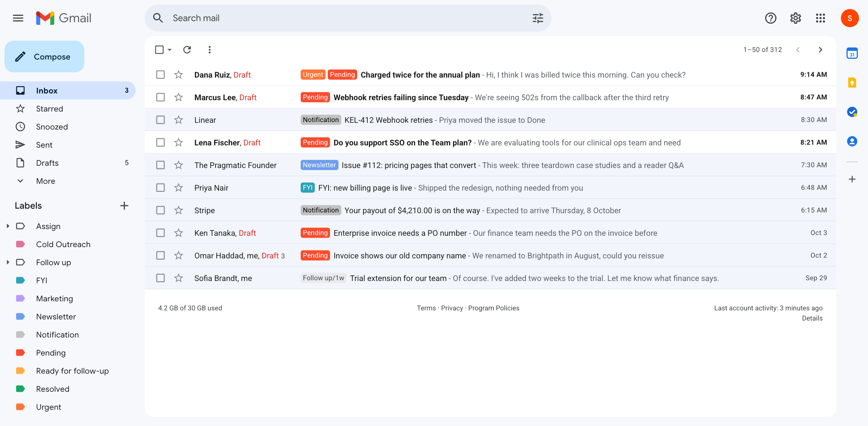Screen dimensions: 868x426
Task: Select the master checkbox for all emails
Action: (159, 50)
